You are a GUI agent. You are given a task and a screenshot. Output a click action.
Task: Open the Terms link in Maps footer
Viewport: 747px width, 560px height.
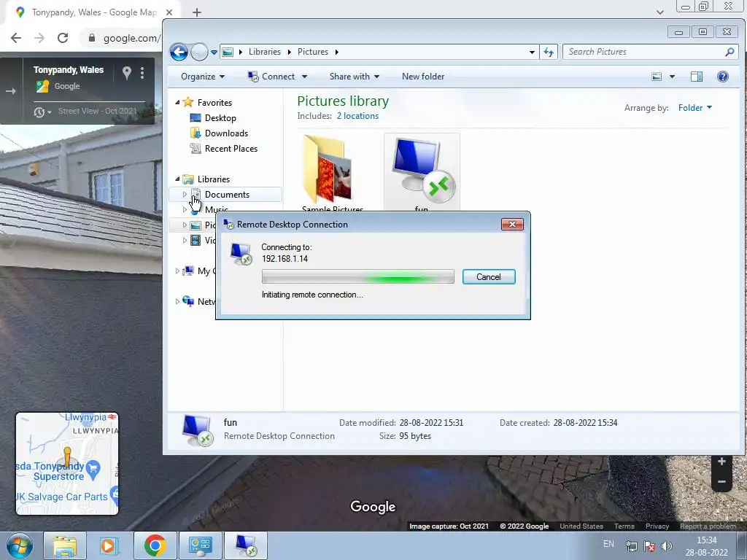point(624,526)
